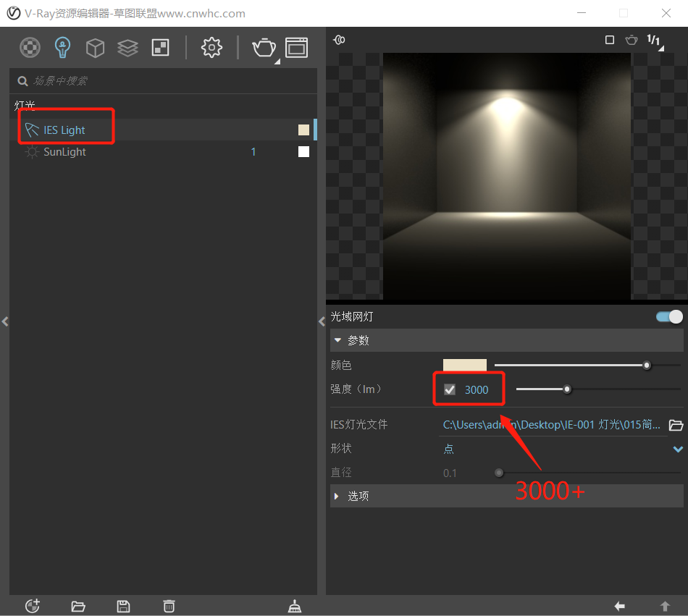Select the IES Light list item
688x616 pixels.
click(x=163, y=130)
